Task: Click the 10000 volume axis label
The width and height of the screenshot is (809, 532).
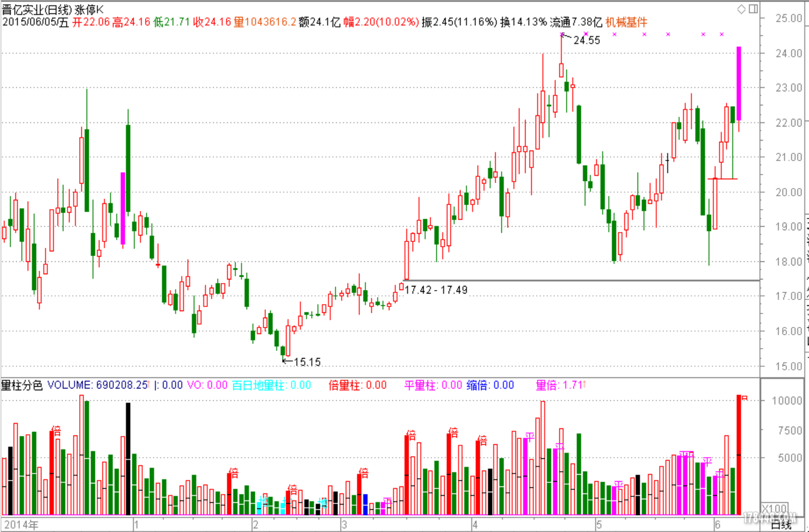Action: (x=787, y=401)
